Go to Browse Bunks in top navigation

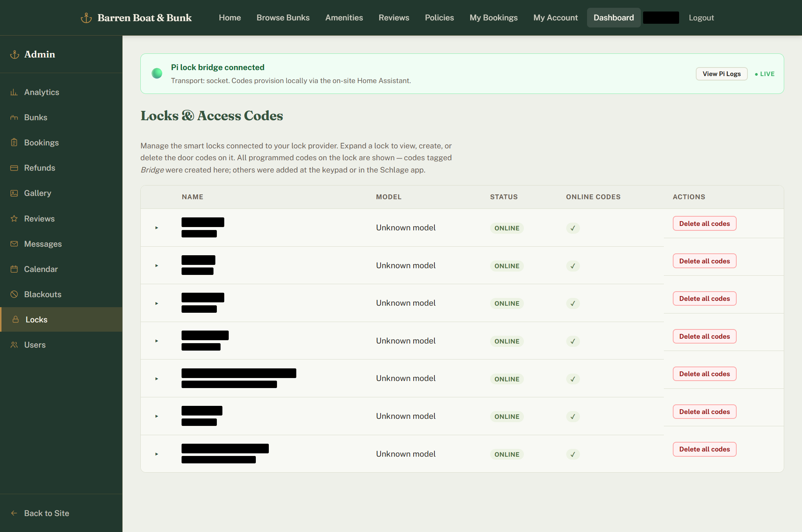(x=283, y=18)
